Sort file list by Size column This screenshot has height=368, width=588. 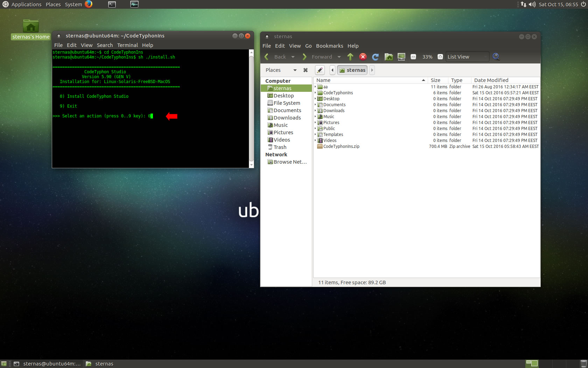pos(438,80)
